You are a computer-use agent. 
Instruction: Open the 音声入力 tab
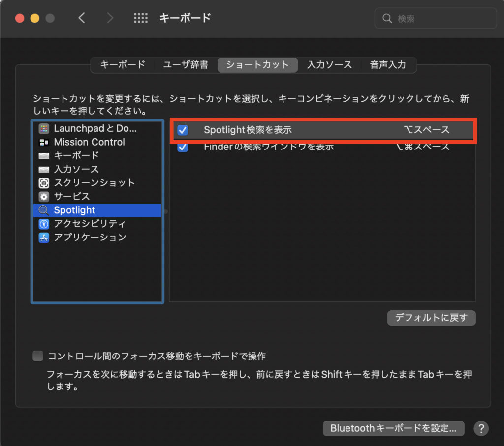(x=388, y=65)
